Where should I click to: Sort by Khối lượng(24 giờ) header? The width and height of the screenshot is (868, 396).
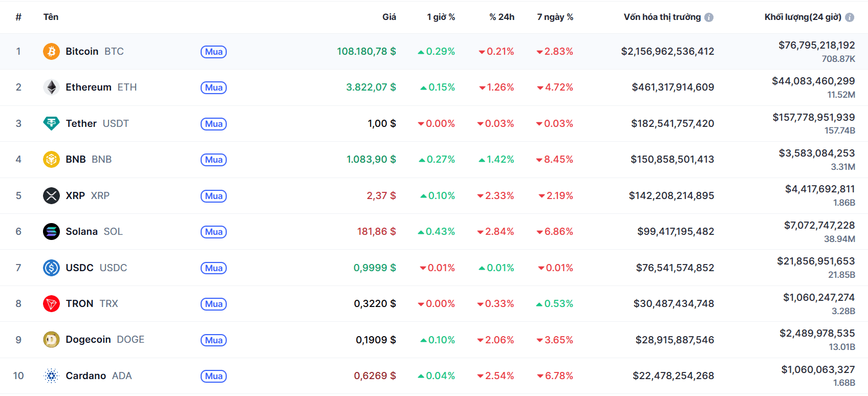point(803,17)
